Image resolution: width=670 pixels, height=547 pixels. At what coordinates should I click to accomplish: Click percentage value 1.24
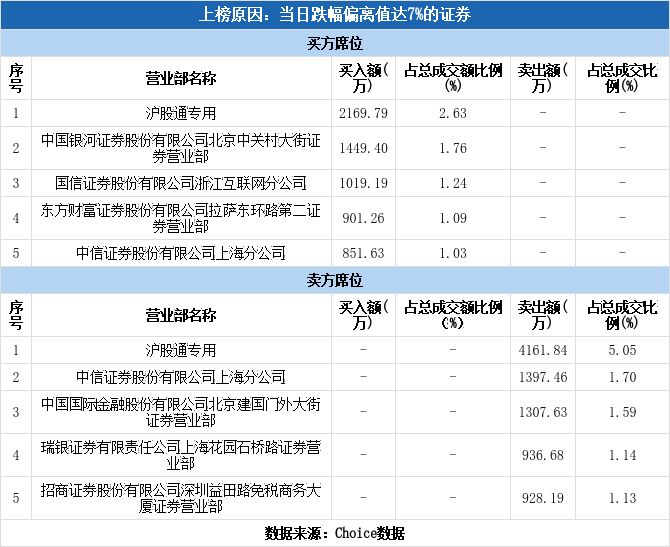pos(453,183)
